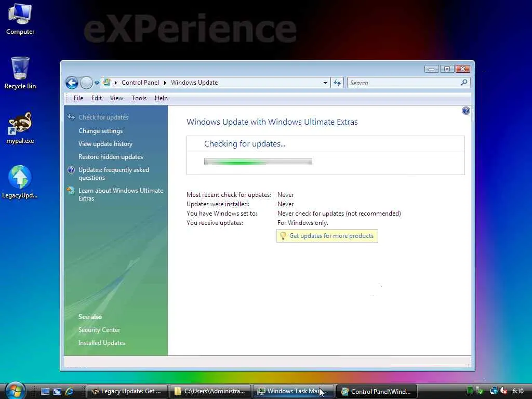Click the For Windows only text
This screenshot has width=532, height=399.
click(x=303, y=223)
